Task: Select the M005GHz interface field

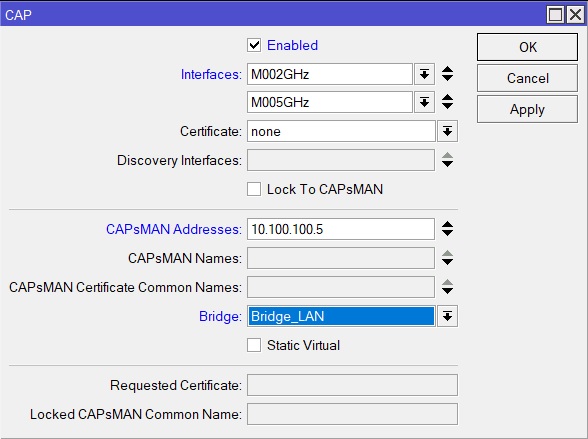Action: click(330, 102)
